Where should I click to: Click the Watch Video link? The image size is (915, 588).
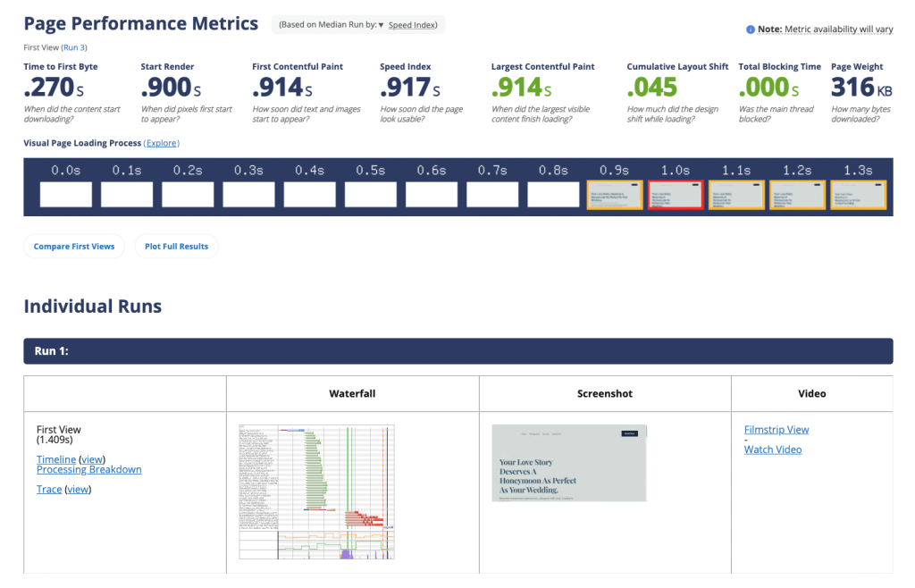click(x=773, y=449)
